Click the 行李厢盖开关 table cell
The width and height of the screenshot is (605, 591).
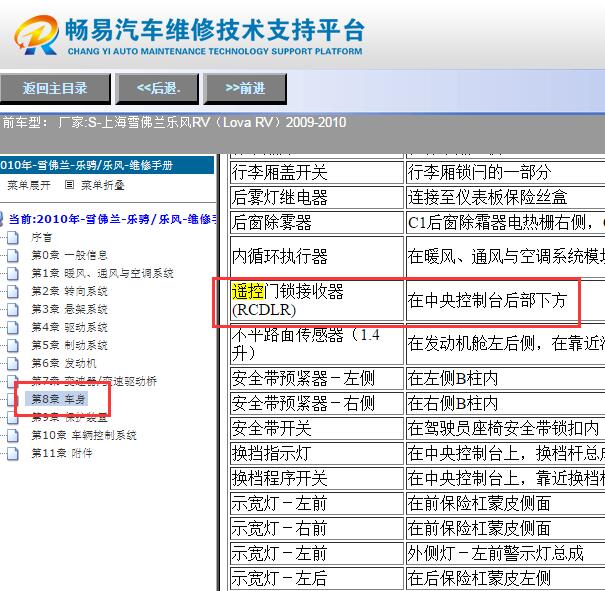click(x=317, y=172)
